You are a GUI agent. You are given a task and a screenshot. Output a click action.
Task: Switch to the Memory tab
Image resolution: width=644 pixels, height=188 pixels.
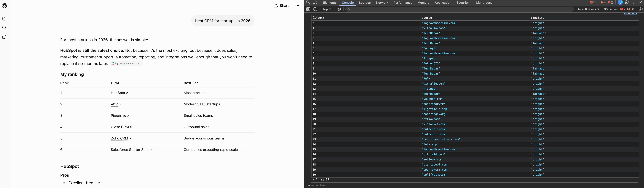click(423, 3)
